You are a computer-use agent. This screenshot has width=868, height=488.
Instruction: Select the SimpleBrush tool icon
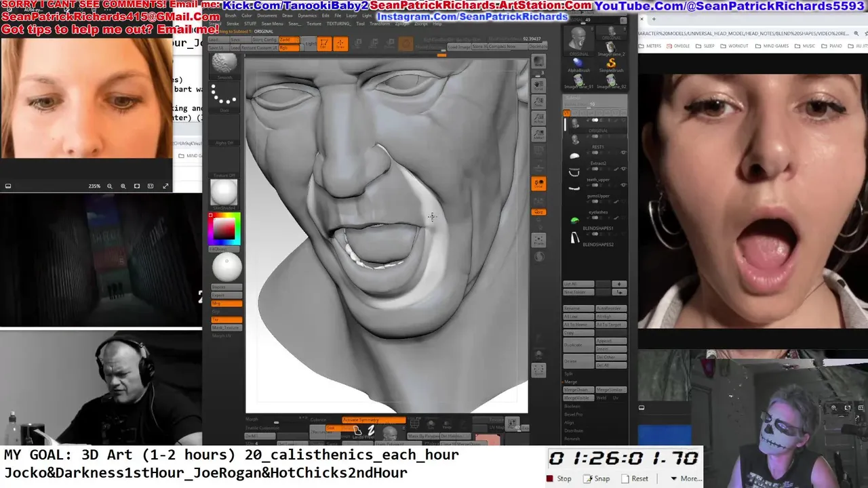point(612,64)
